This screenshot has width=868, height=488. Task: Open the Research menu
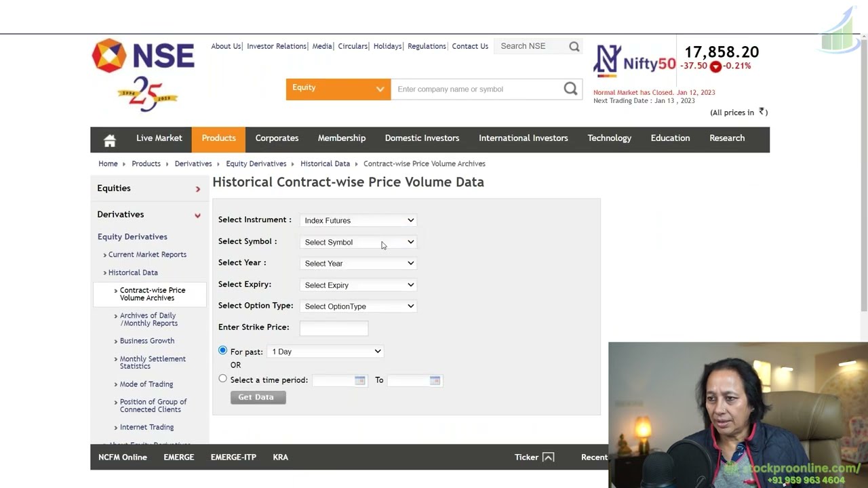click(x=727, y=138)
